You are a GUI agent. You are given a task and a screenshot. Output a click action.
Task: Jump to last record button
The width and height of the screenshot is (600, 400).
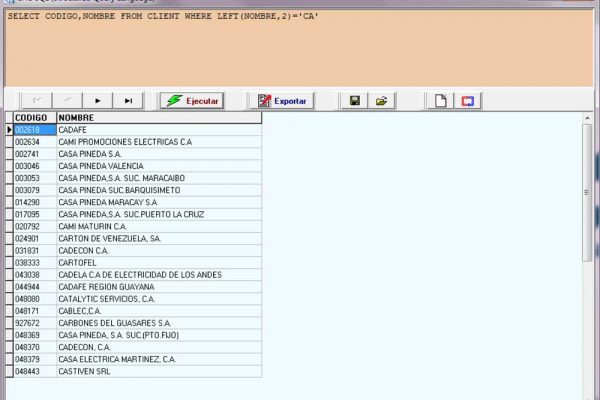pos(128,101)
